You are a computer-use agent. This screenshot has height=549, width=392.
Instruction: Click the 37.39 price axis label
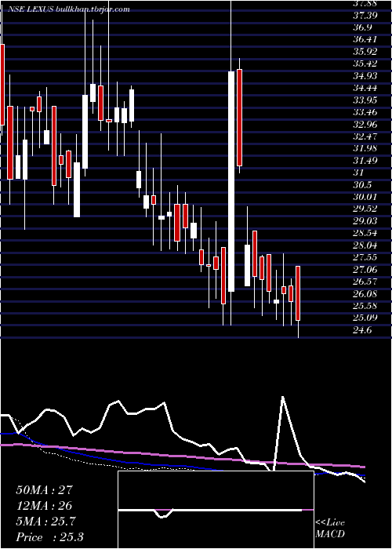365,16
